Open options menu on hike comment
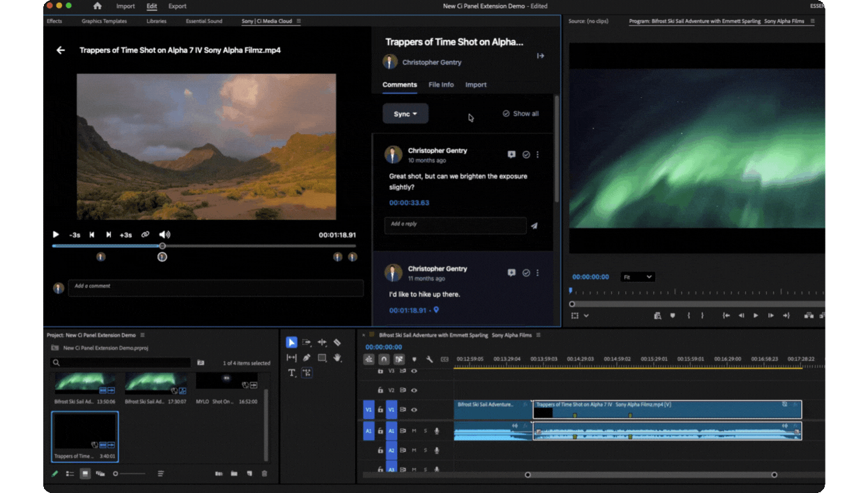Viewport: 868px width, 493px height. 537,273
